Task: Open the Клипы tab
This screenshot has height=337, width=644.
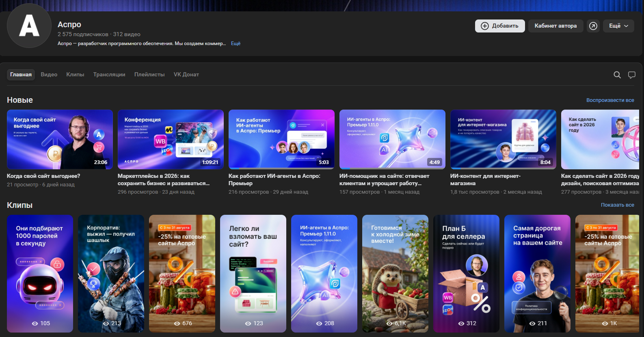Action: coord(75,75)
